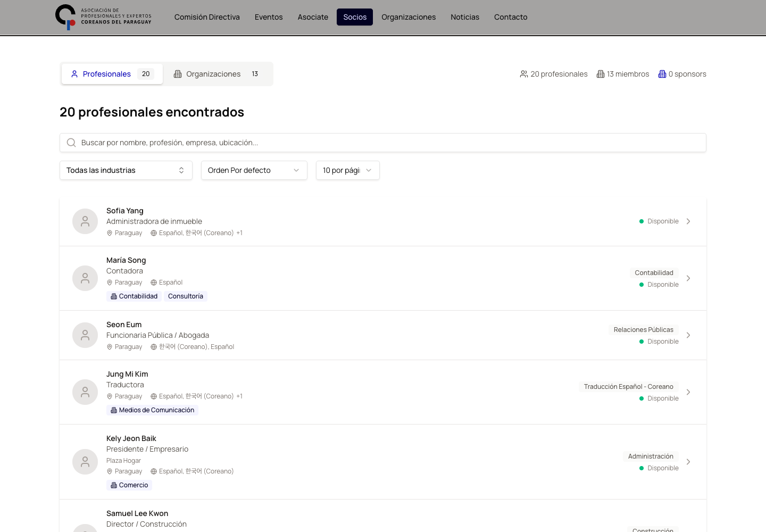Switch to the Profesionales tab
This screenshot has width=766, height=532.
coord(112,74)
